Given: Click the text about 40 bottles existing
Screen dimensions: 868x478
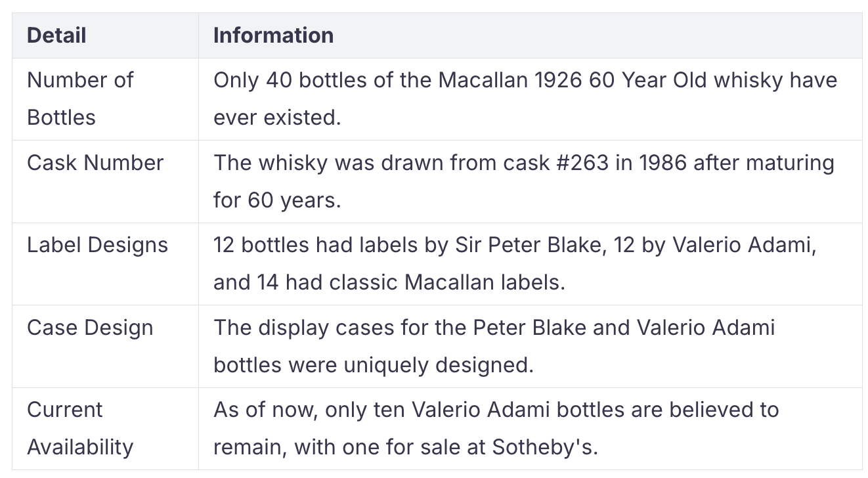Looking at the screenshot, I should 525,99.
